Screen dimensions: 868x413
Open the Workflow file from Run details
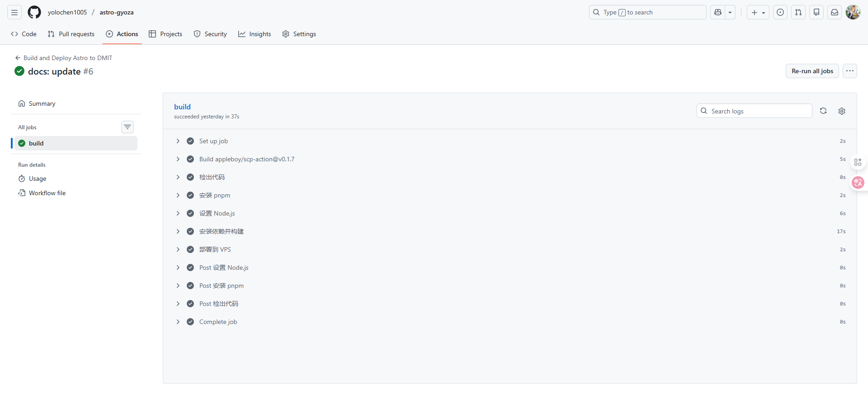click(47, 193)
